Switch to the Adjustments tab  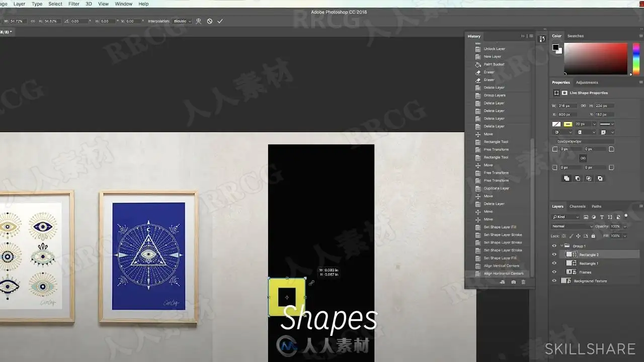pyautogui.click(x=587, y=82)
